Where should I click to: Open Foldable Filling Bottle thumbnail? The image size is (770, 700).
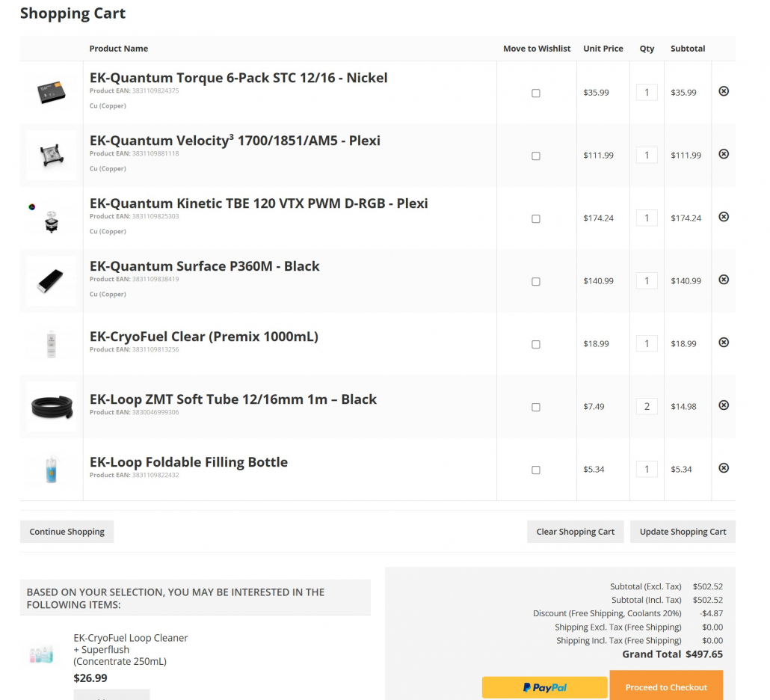(51, 470)
